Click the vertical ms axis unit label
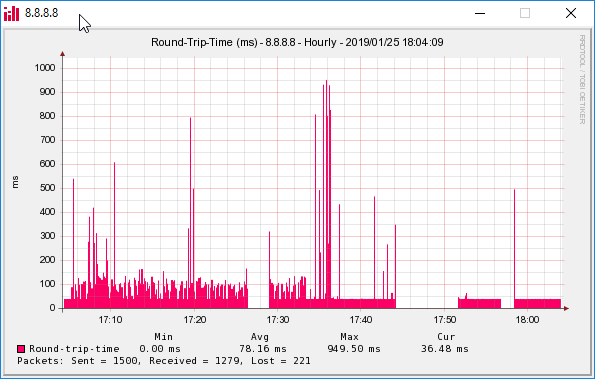595x379 pixels. [x=15, y=182]
